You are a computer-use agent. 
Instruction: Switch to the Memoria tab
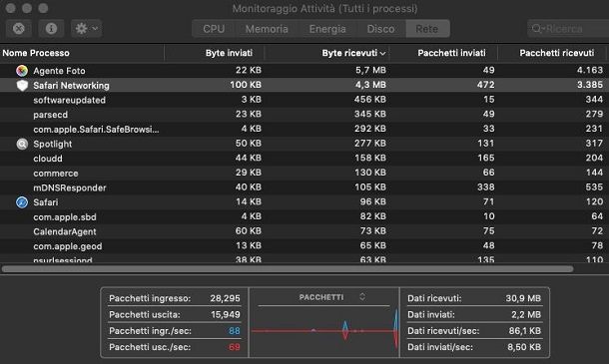[x=267, y=29]
